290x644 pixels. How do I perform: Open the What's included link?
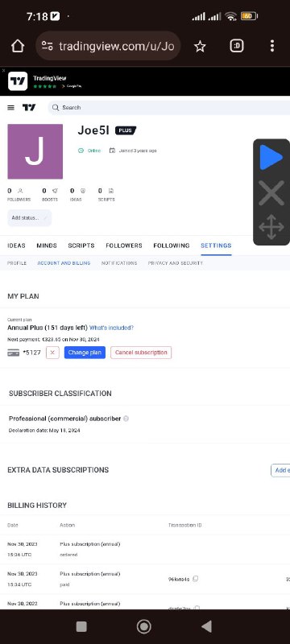pyautogui.click(x=111, y=328)
